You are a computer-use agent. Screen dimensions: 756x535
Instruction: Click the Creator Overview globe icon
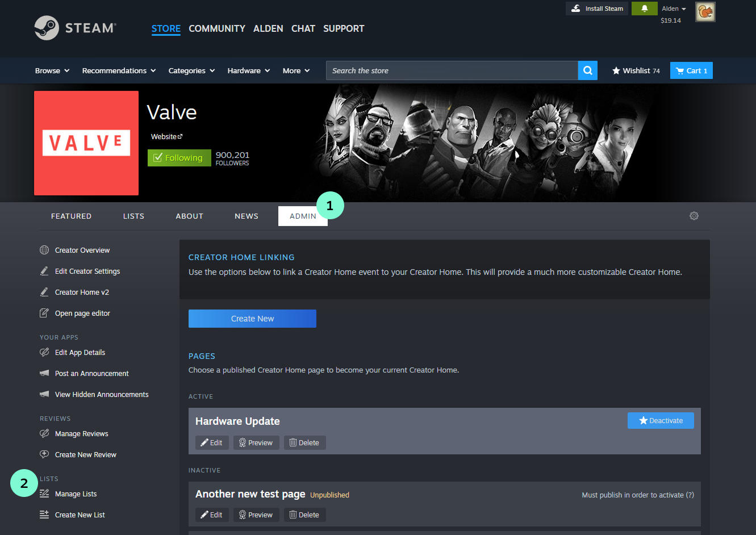[x=44, y=250]
